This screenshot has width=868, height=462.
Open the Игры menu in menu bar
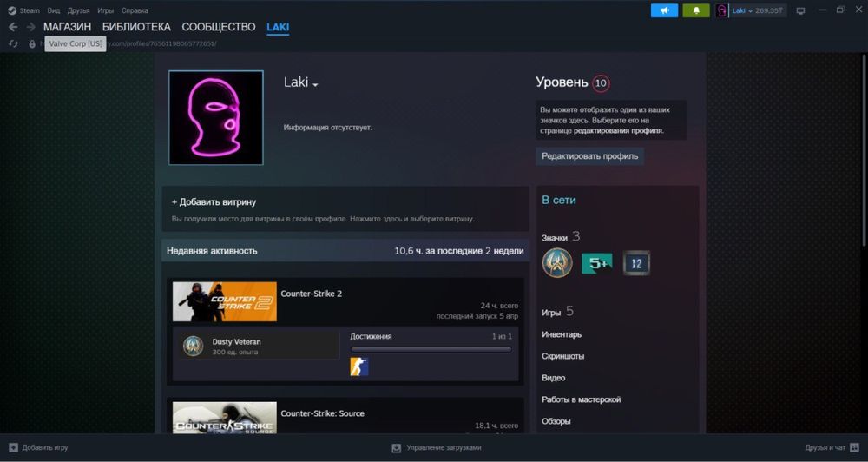[x=105, y=10]
